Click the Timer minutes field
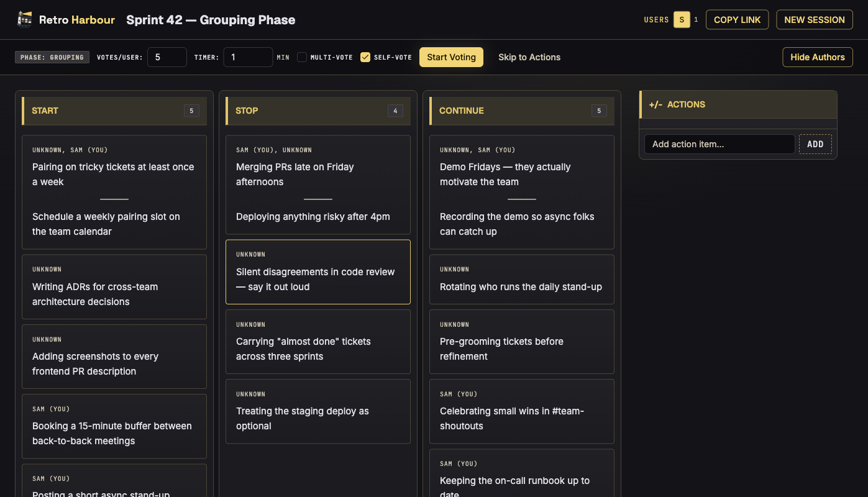 248,57
